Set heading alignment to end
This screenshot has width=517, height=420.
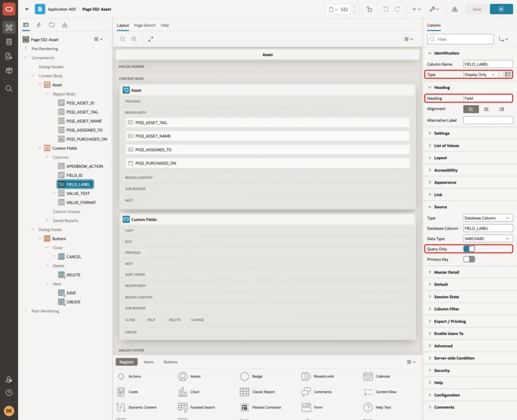pos(501,109)
